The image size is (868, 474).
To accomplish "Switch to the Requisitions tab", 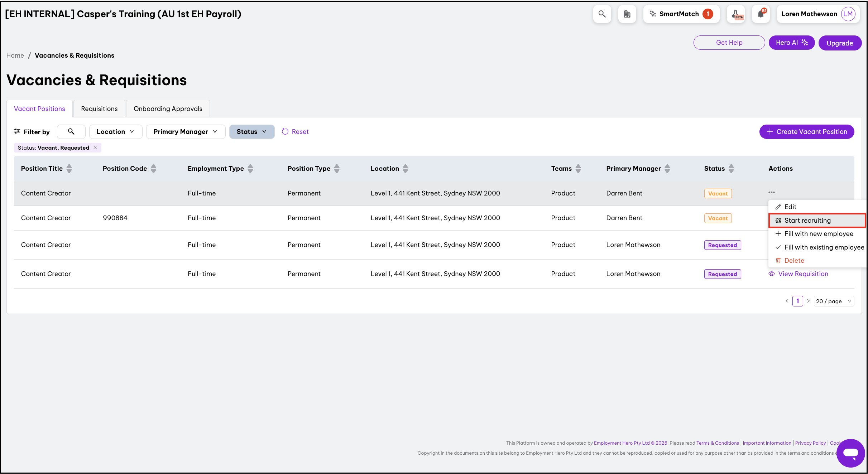I will [99, 108].
